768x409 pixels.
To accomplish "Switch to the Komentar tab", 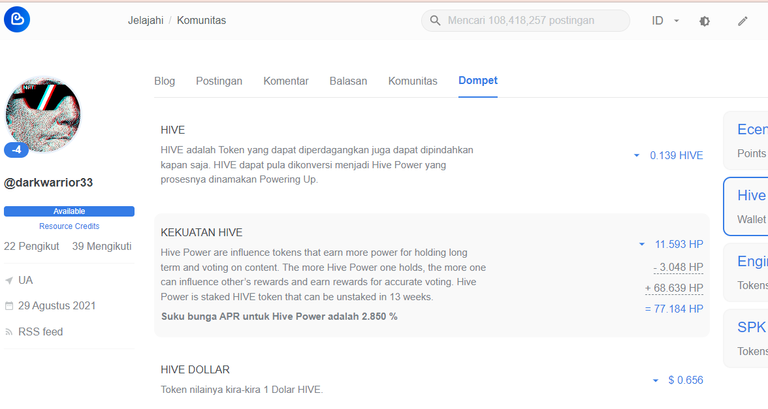I will pyautogui.click(x=286, y=81).
